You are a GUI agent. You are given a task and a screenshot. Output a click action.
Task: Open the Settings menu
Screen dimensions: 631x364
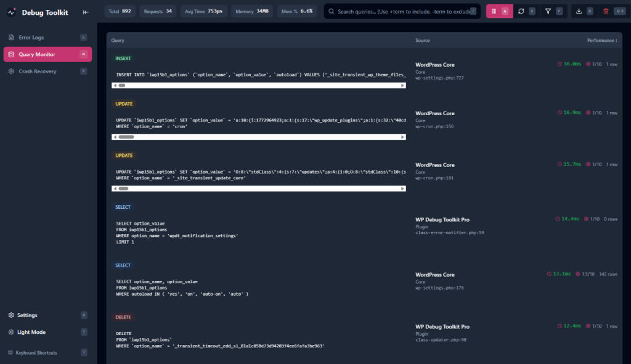(29, 315)
